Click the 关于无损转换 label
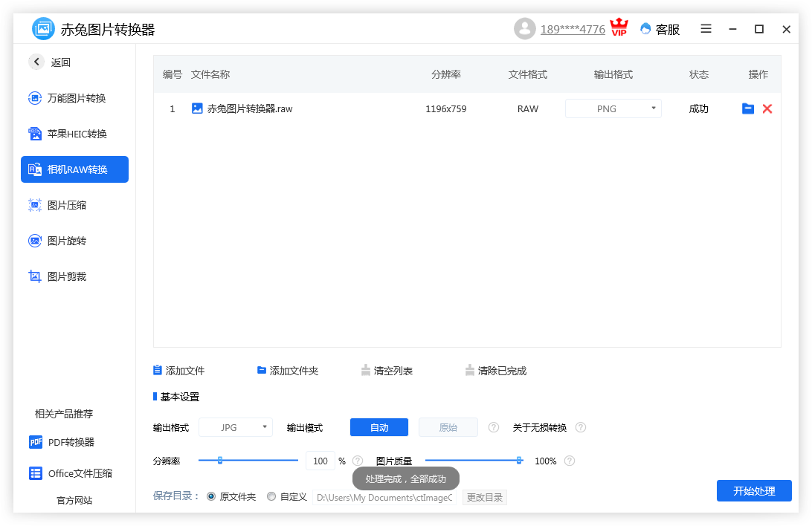The image size is (812, 526). (540, 428)
